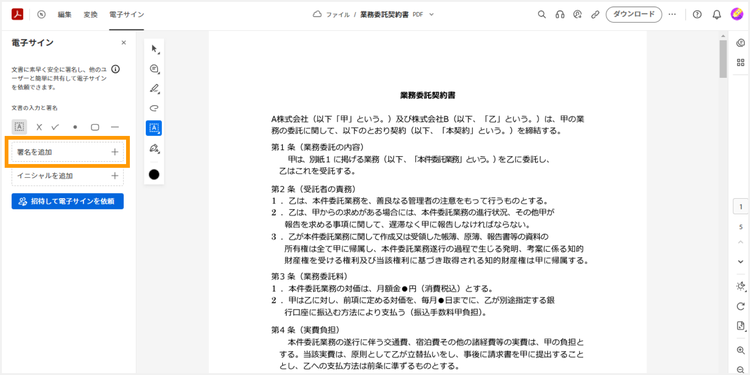Select the comment tool in vertical toolbar
This screenshot has width=750, height=375.
click(154, 69)
